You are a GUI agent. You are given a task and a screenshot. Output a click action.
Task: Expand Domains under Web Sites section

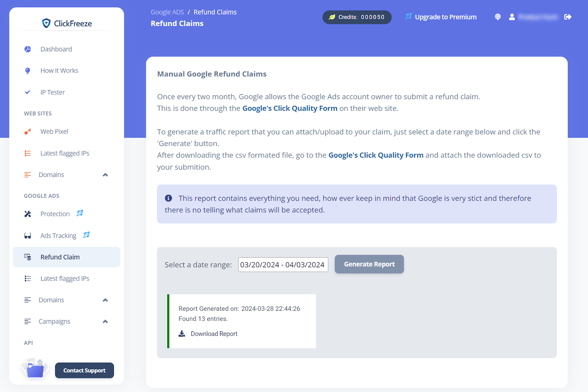point(105,175)
